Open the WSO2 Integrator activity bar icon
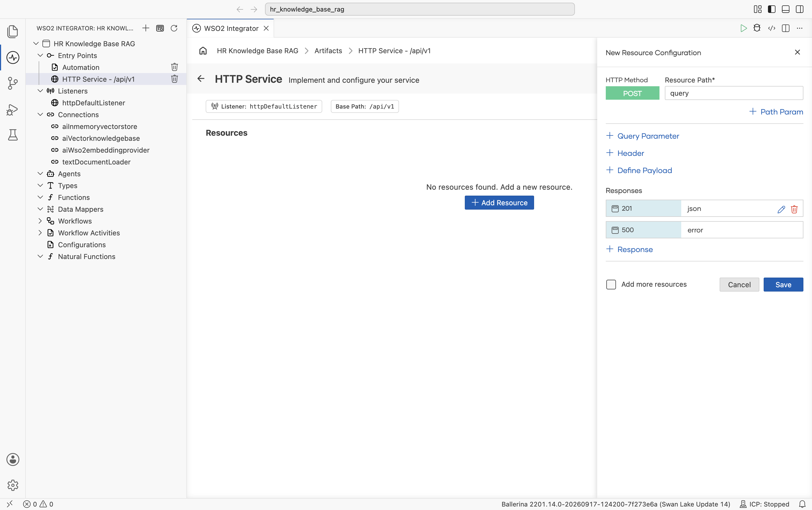The height and width of the screenshot is (510, 812). 12,57
